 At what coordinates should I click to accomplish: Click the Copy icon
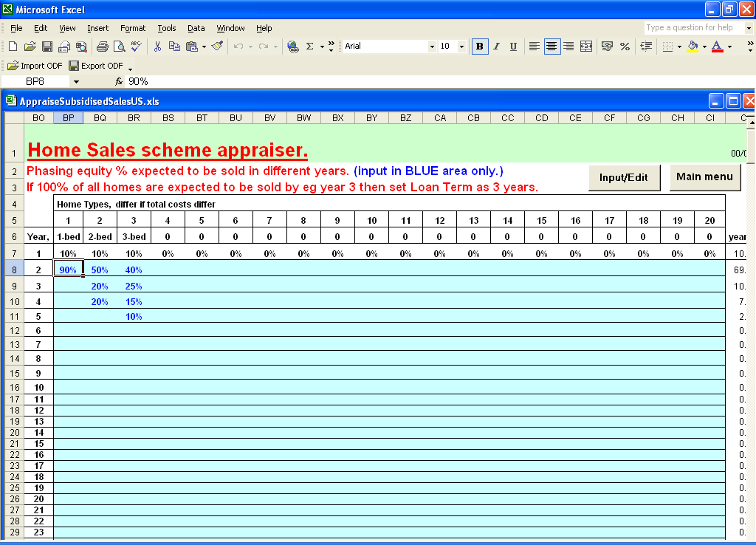[174, 47]
